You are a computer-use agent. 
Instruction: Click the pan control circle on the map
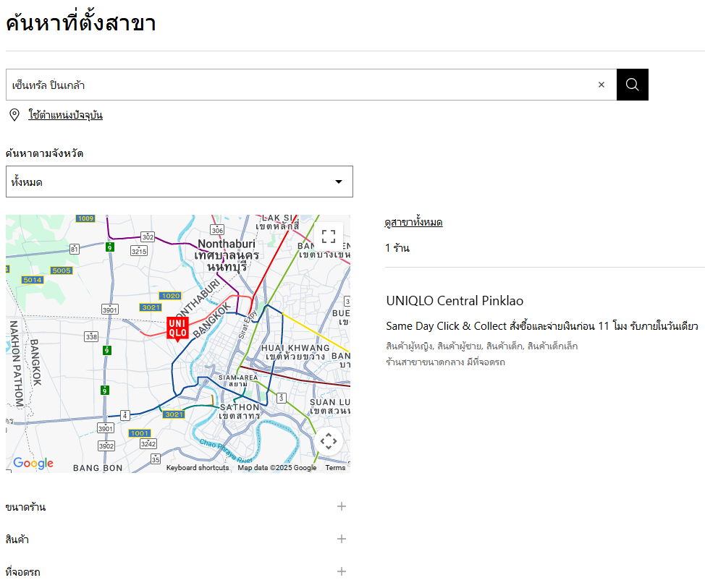[x=329, y=440]
